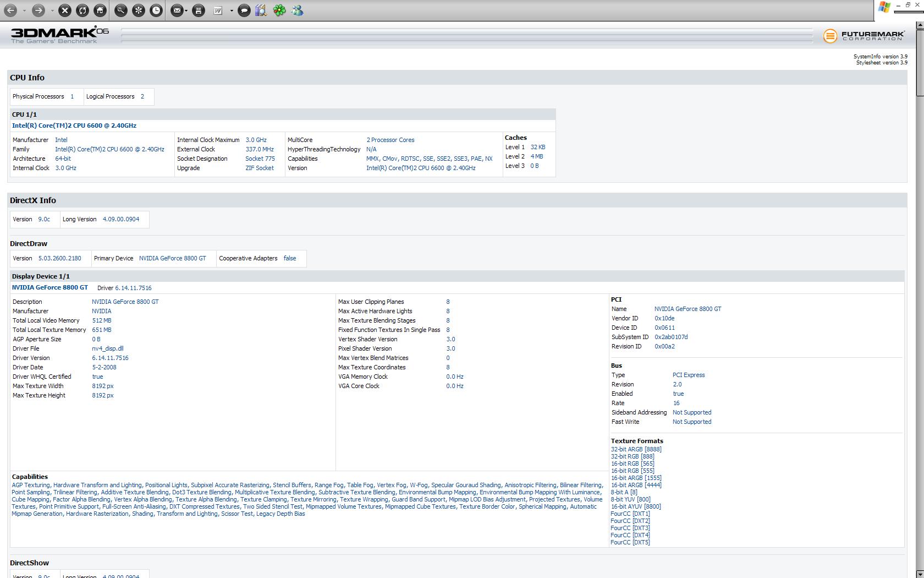This screenshot has width=924, height=578.
Task: Click the SystemInfo version 3.9 text
Action: pos(881,57)
